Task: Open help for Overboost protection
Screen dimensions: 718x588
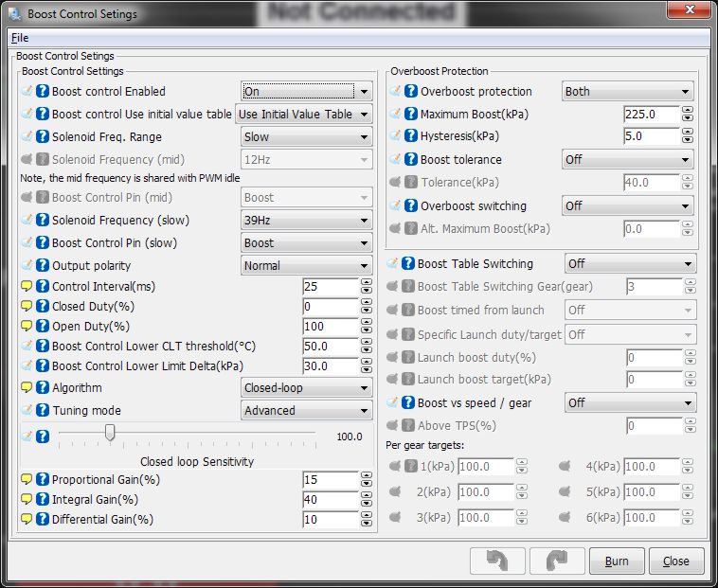Action: (411, 92)
